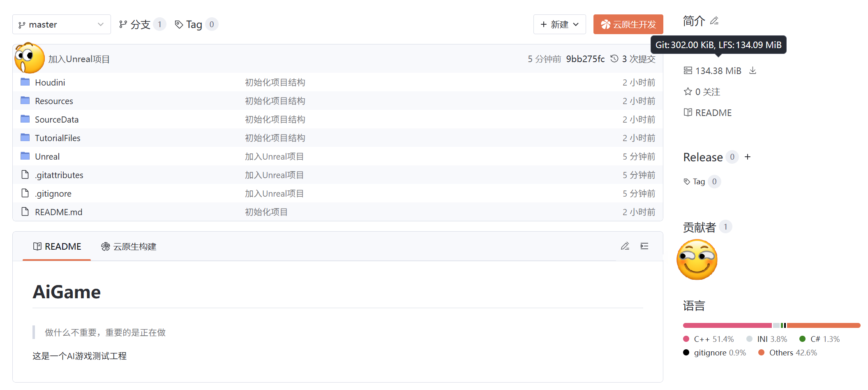This screenshot has height=390, width=868.
Task: Open the Houdini folder
Action: point(50,83)
